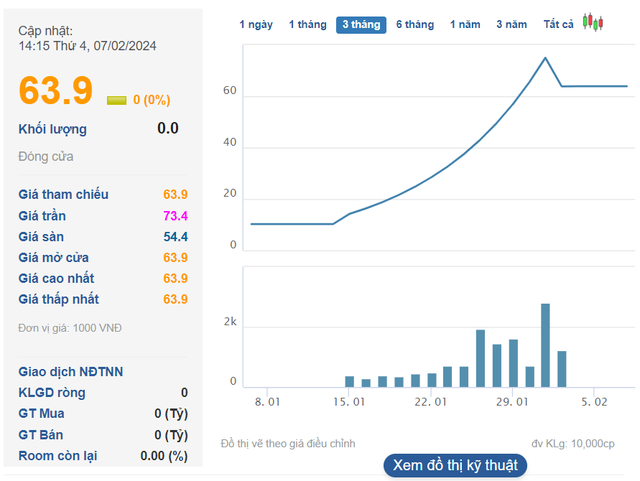Click the "22. 01" date axis label
This screenshot has height=481, width=640.
coord(430,402)
